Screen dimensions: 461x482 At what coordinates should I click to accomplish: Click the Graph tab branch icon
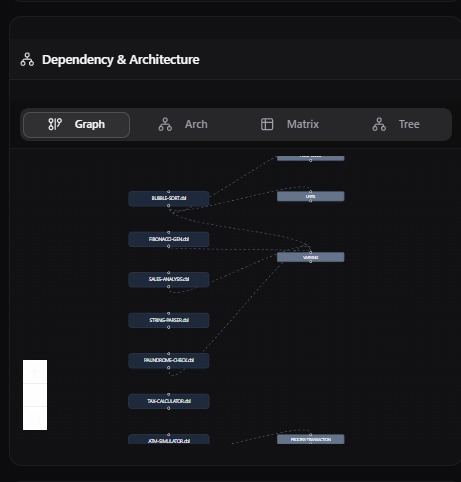pos(55,124)
